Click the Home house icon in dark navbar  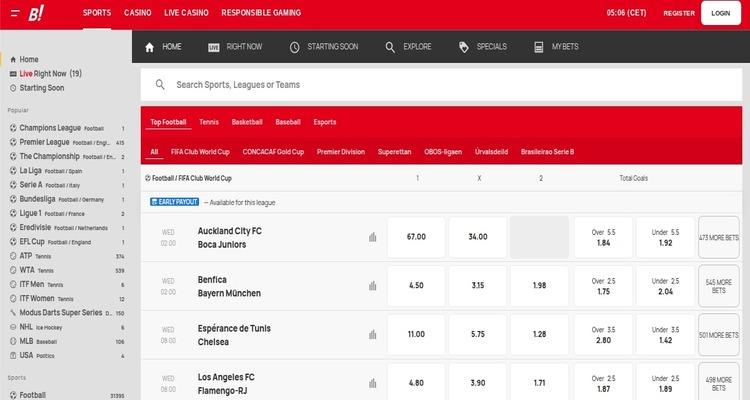149,47
